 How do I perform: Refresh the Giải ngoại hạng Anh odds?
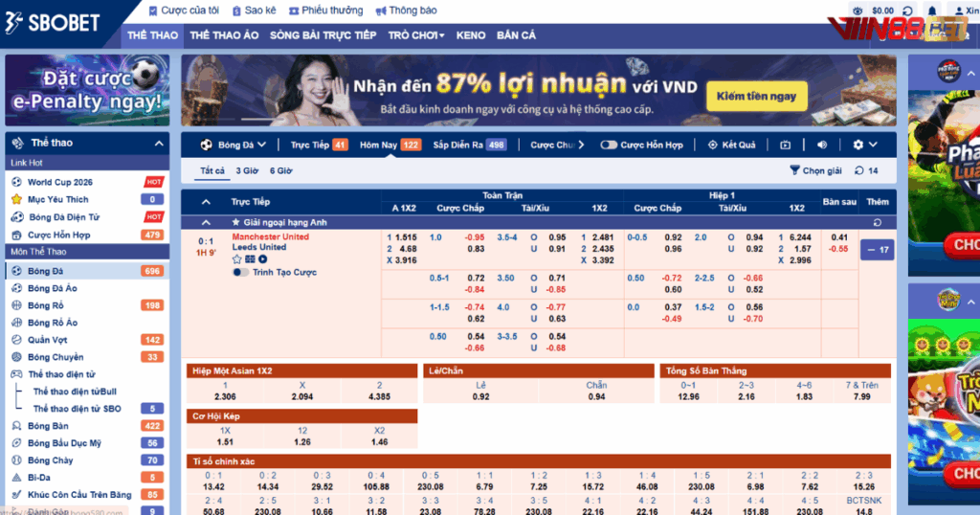(x=878, y=222)
